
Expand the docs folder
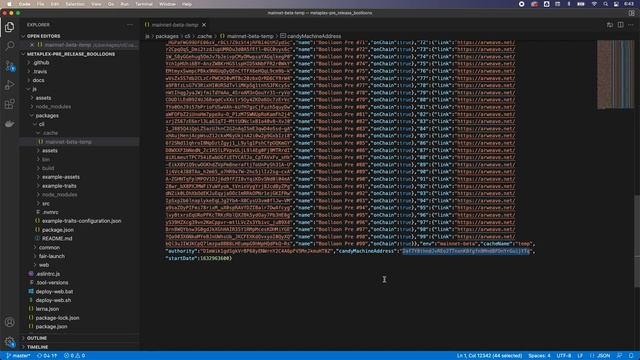tap(38, 80)
